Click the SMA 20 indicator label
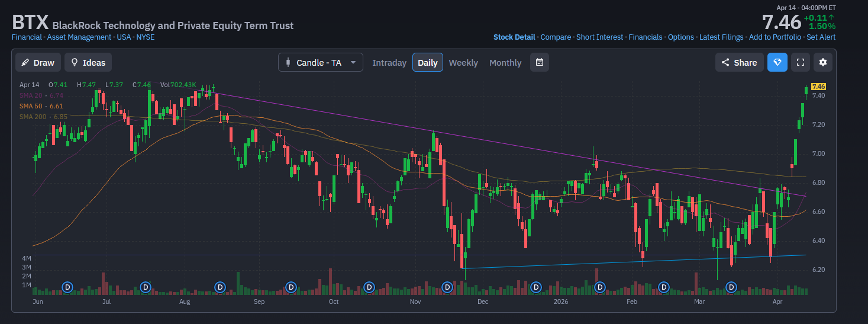Screen dimensions: 868x324 tap(41, 95)
